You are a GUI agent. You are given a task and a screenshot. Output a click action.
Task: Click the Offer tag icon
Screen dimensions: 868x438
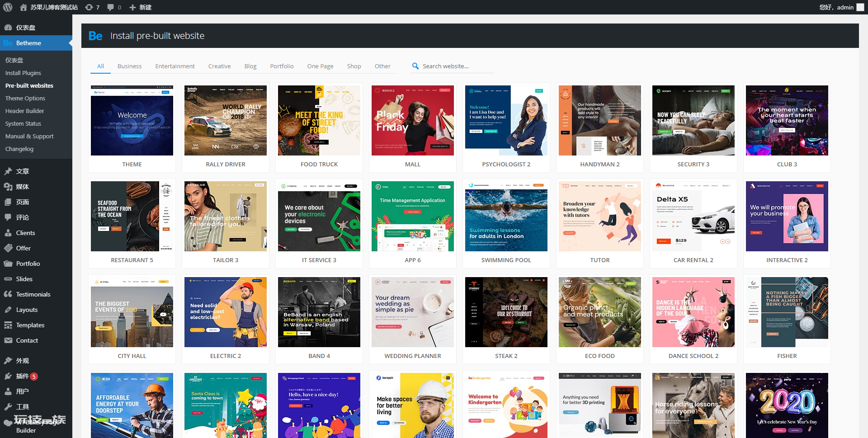[8, 248]
